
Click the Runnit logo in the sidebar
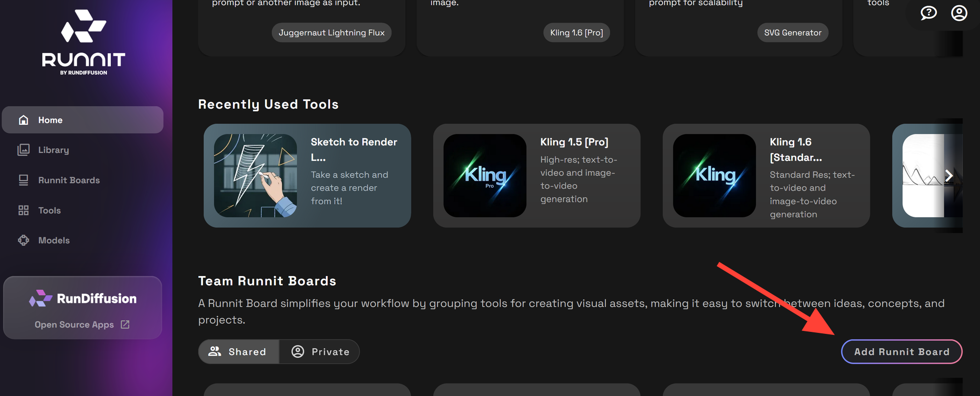click(x=83, y=42)
